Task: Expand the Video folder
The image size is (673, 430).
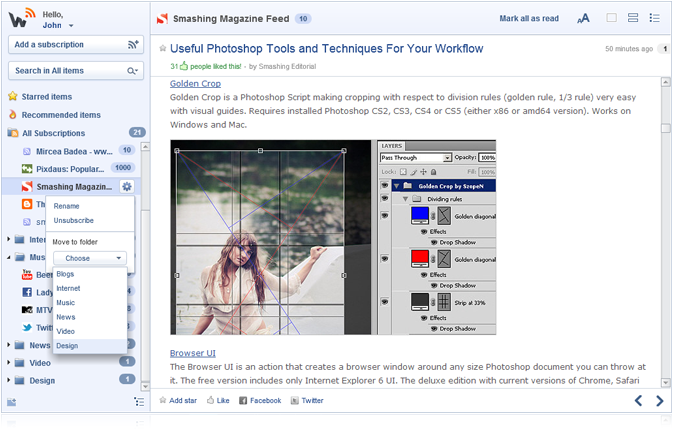Action: tap(9, 363)
